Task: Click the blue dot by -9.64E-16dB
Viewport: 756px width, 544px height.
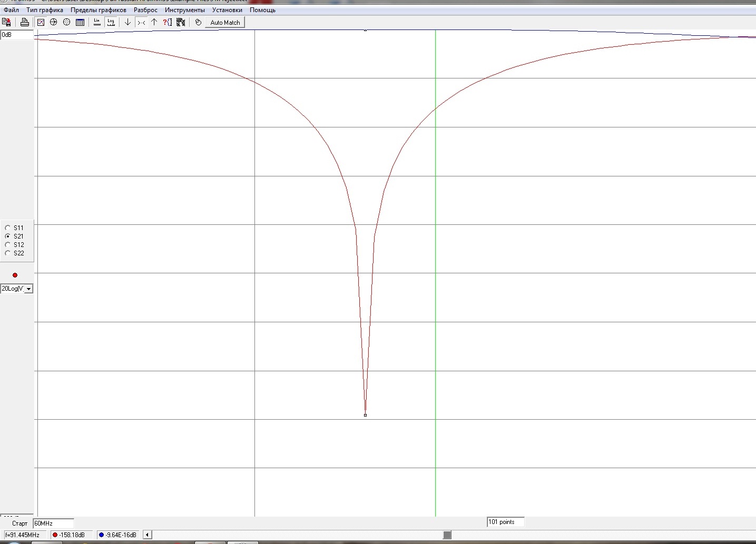Action: 101,535
